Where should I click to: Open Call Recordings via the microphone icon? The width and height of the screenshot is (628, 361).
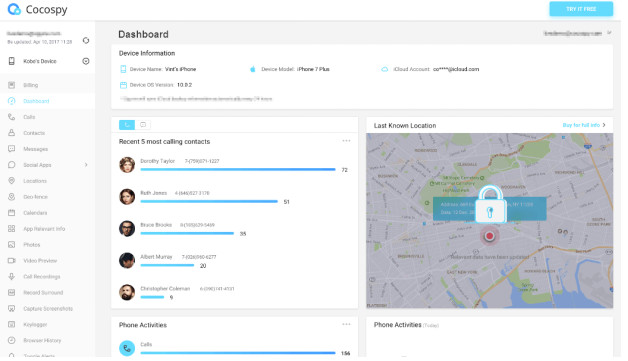tap(12, 276)
